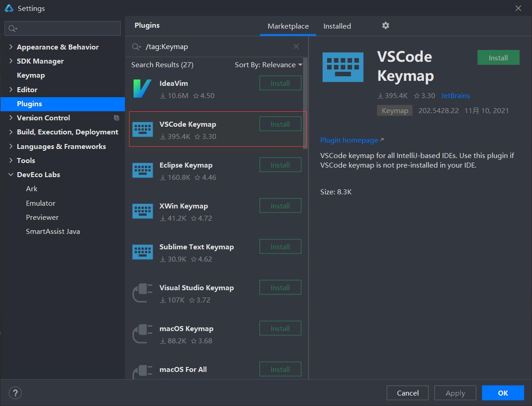532x406 pixels.
Task: Switch to the Installed tab
Action: (337, 26)
